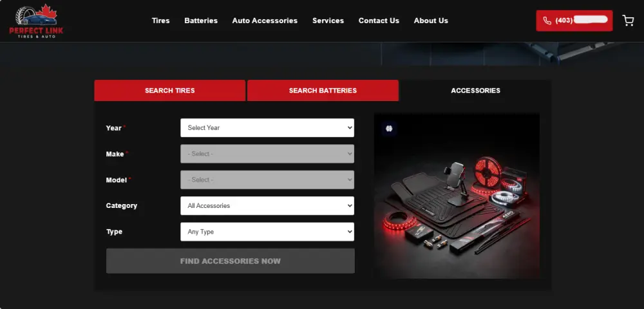Open the Model dropdown

[267, 180]
